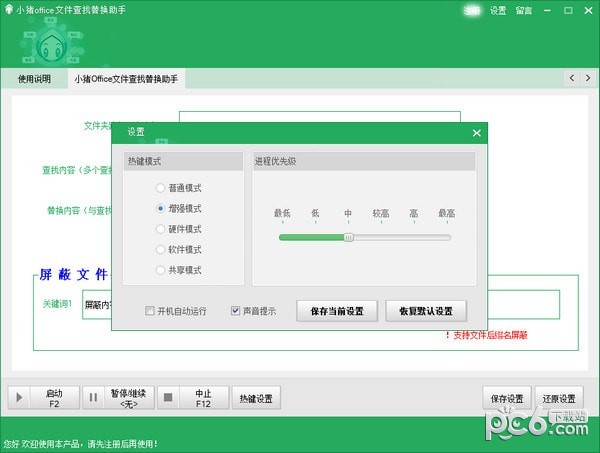
Task: Click the right tab-scroll arrow
Action: tap(588, 78)
